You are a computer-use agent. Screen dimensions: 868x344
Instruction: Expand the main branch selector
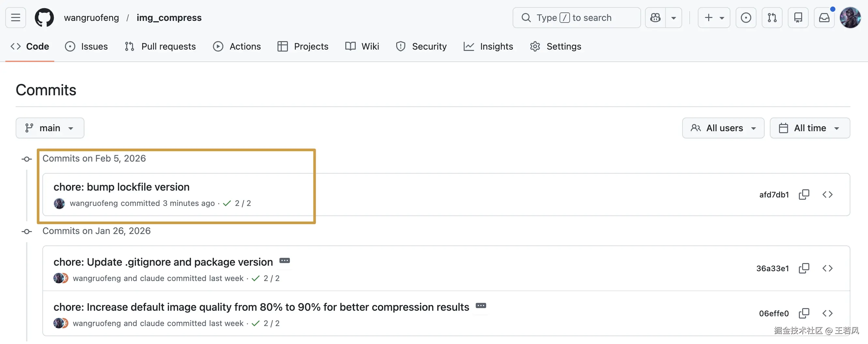(x=50, y=128)
